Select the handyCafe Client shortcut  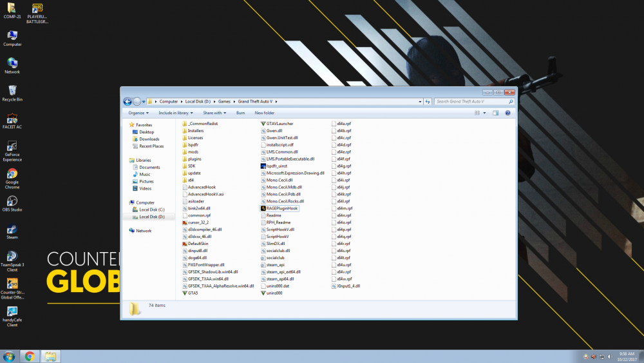[x=12, y=316]
